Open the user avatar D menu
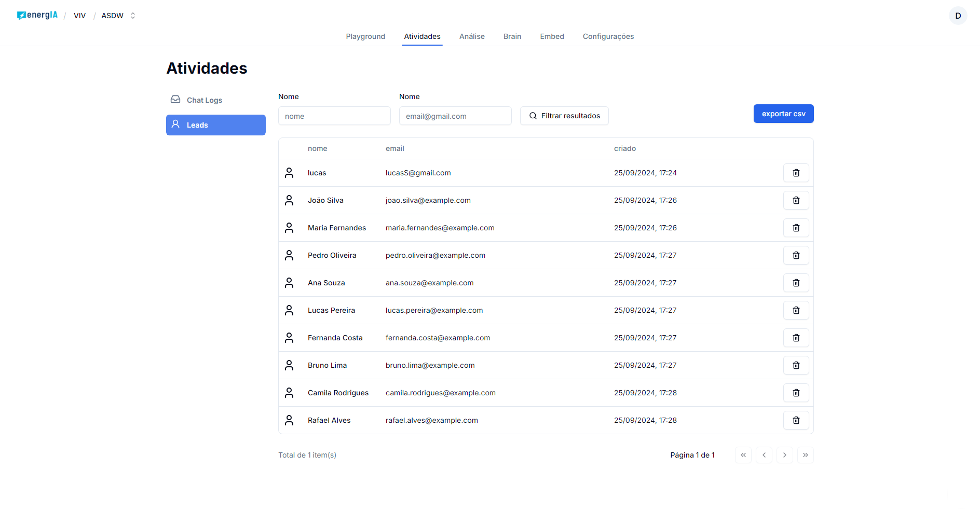Screen dimensions: 980x511 tap(958, 16)
